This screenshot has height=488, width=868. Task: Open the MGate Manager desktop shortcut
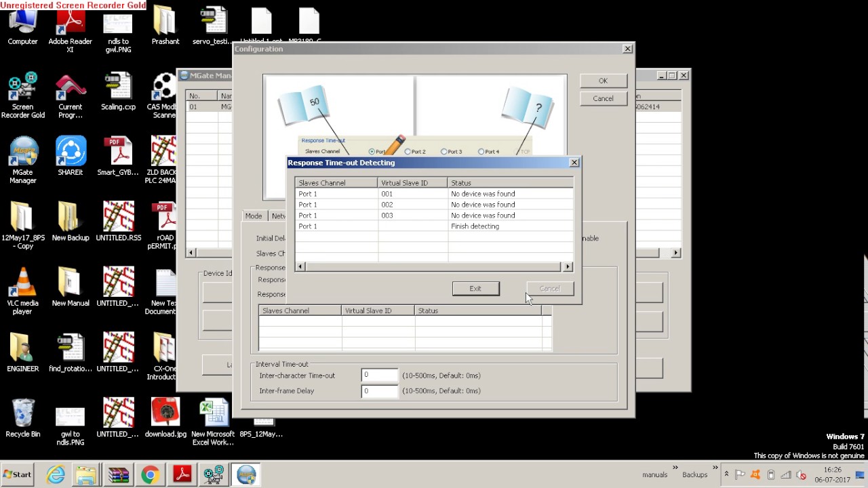tap(22, 161)
